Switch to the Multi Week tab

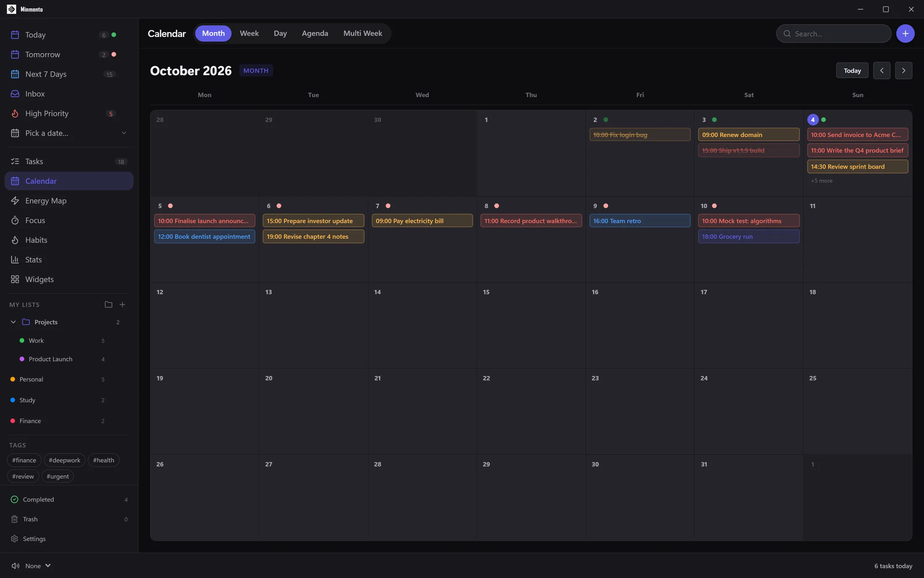(x=362, y=33)
